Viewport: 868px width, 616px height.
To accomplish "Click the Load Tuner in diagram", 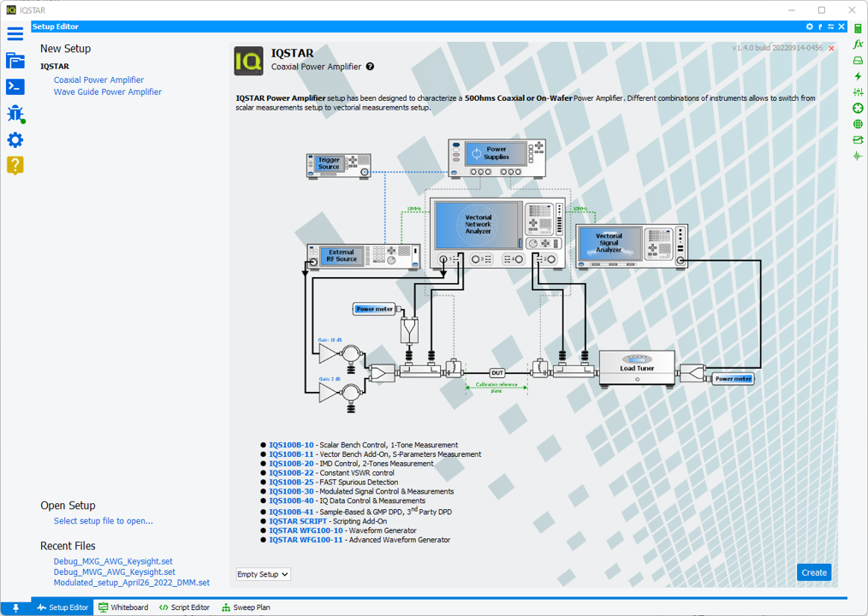I will tap(637, 368).
